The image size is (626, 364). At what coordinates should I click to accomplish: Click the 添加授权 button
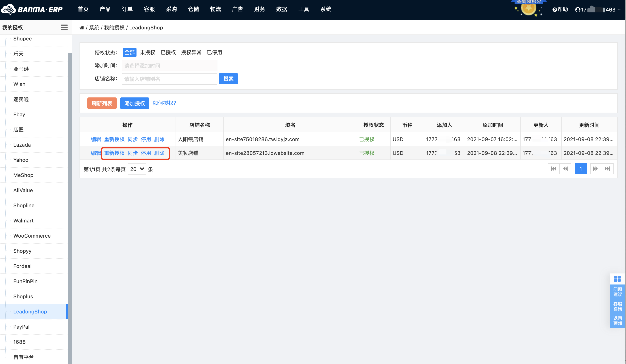point(134,103)
